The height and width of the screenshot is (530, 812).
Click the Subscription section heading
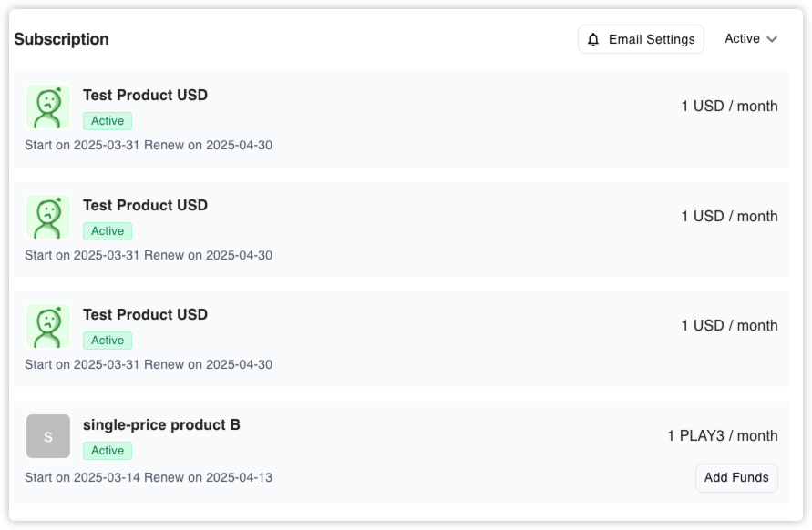[x=61, y=39]
